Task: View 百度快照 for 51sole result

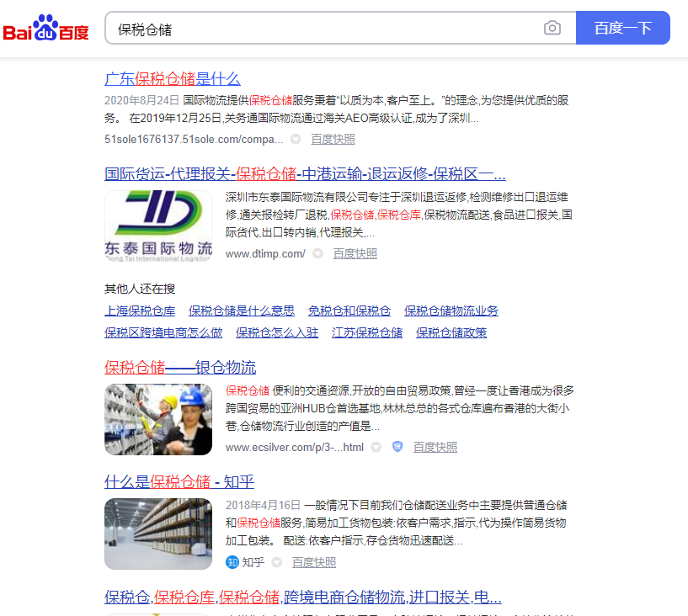Action: pos(333,140)
